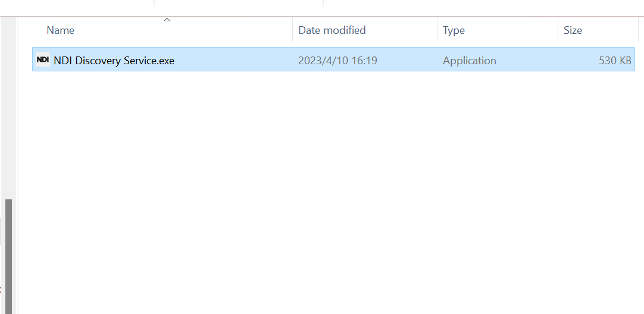This screenshot has height=314, width=644.
Task: Sort files by the Name column header
Action: click(61, 30)
